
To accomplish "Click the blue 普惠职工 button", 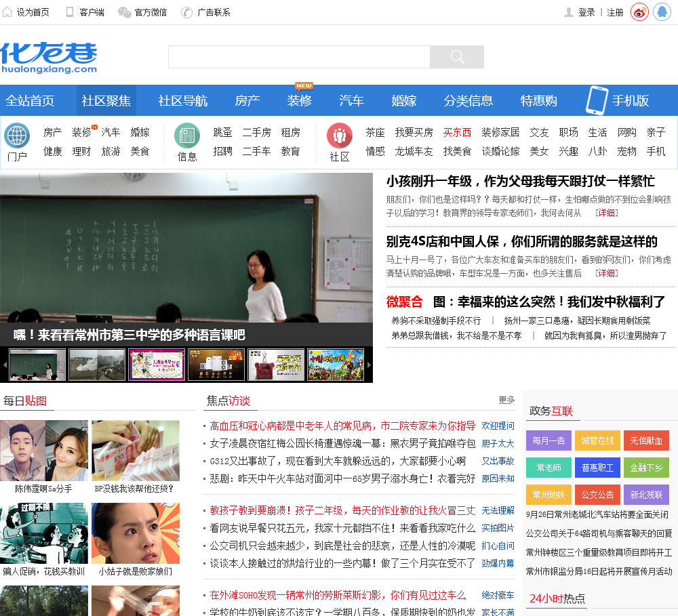I will [x=597, y=468].
